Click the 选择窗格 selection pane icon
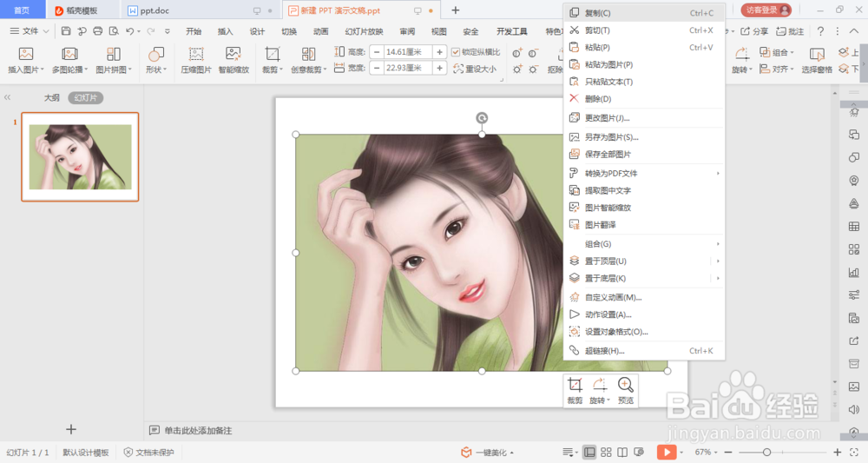Image resolution: width=868 pixels, height=463 pixels. tap(817, 54)
